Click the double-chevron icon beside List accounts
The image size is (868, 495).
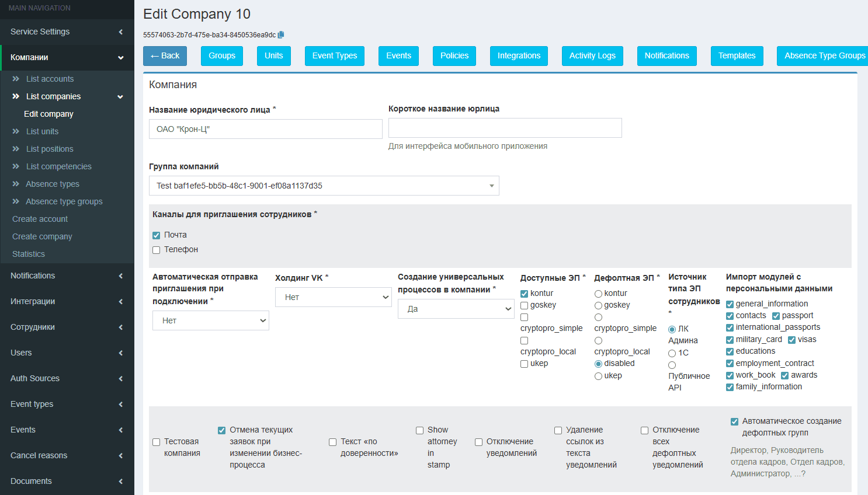tap(16, 79)
